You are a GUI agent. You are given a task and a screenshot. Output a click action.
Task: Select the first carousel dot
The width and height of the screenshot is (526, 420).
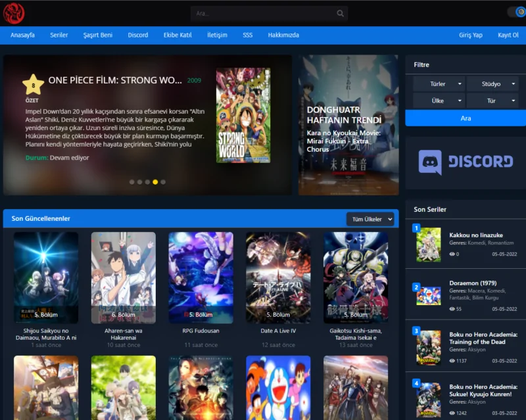(132, 182)
